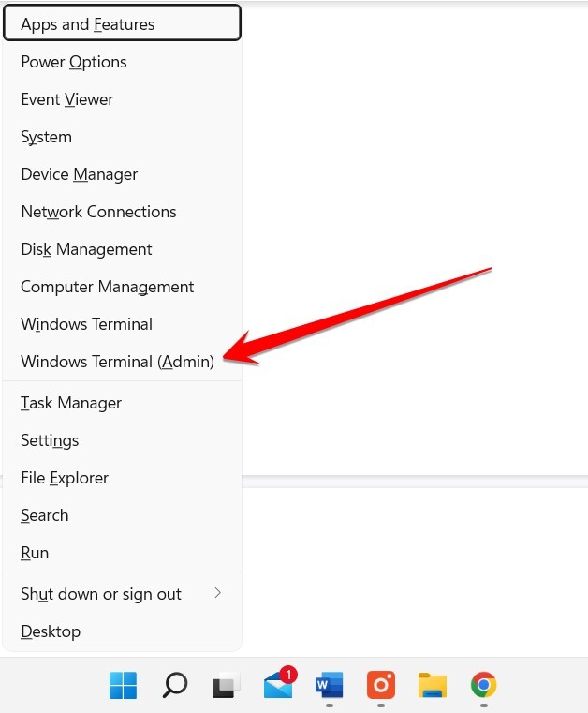This screenshot has height=713, width=588.
Task: Open taskbar Search magnifier icon
Action: point(175,685)
